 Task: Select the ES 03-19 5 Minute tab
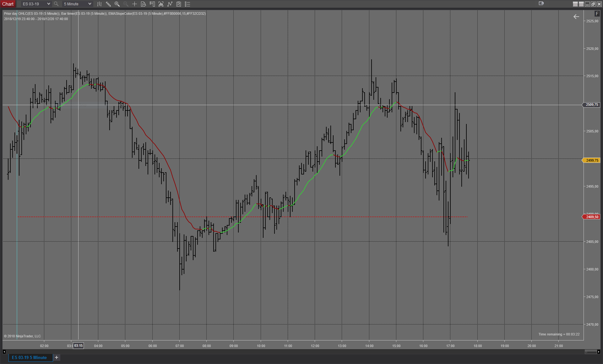pos(29,357)
